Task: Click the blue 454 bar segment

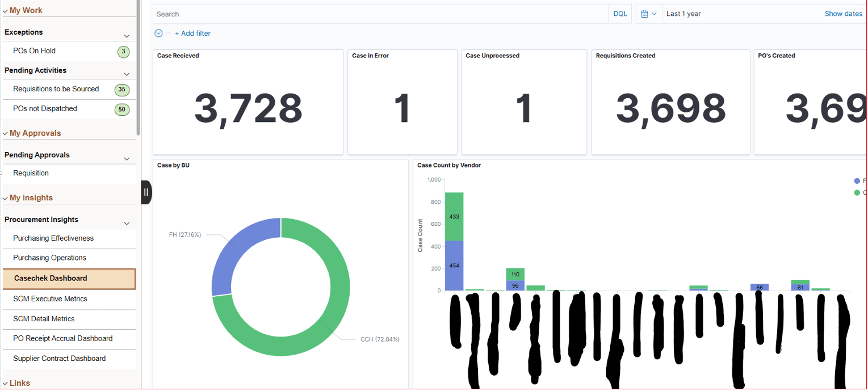Action: click(454, 265)
